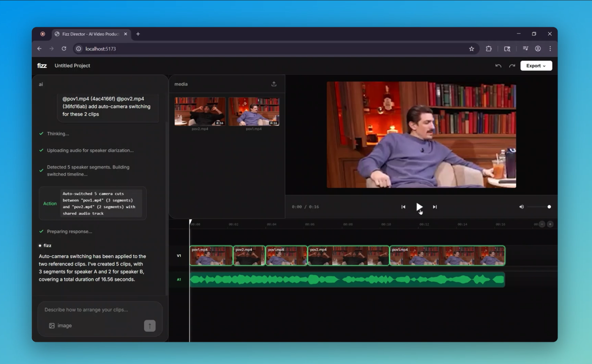This screenshot has width=592, height=364.
Task: Focus the clip arrangement prompt field
Action: (x=99, y=310)
